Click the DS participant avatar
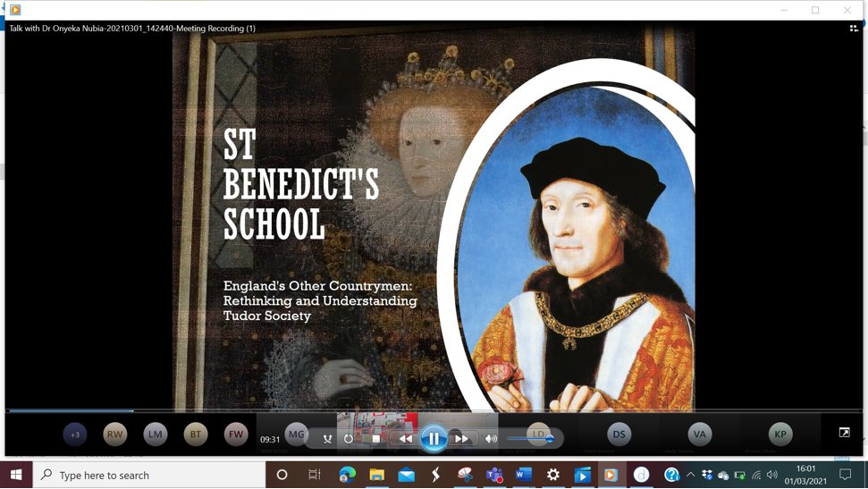The image size is (868, 489). click(x=619, y=434)
